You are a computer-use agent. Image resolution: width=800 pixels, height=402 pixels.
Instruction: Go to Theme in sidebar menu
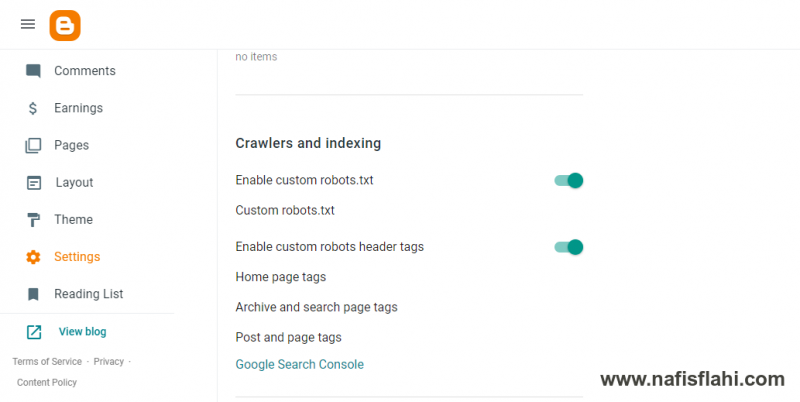[x=73, y=220]
